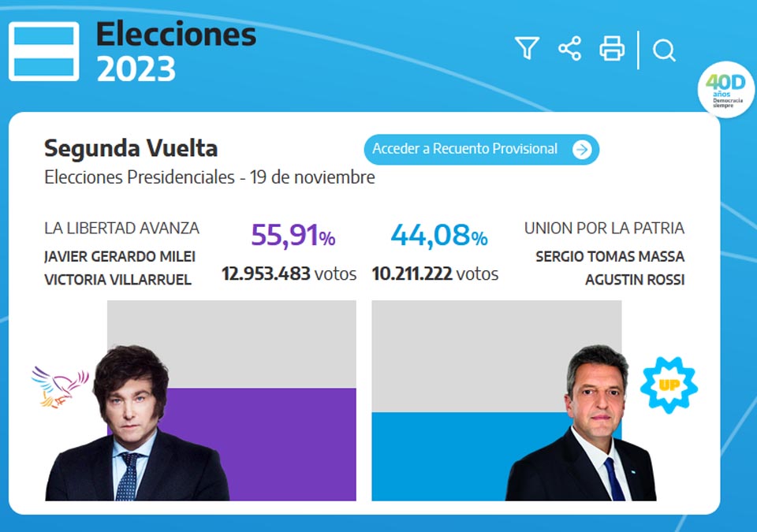Image resolution: width=757 pixels, height=532 pixels.
Task: Click the print icon
Action: point(612,49)
